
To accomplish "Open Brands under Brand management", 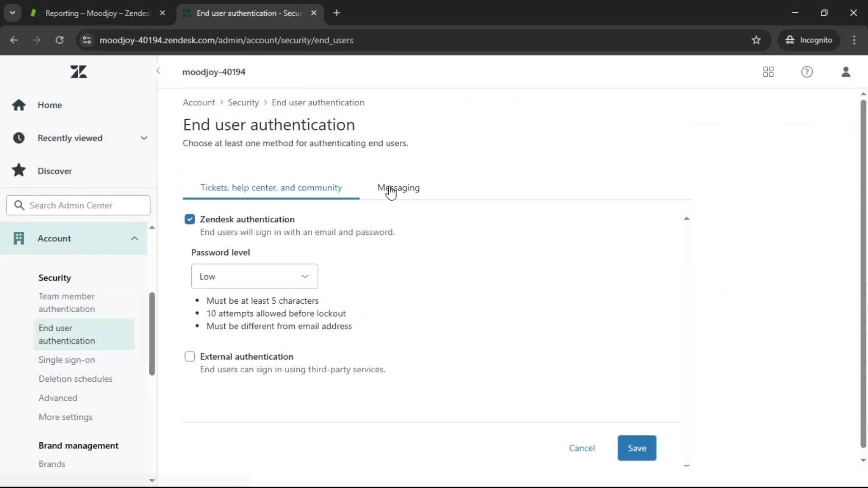I will pyautogui.click(x=52, y=464).
